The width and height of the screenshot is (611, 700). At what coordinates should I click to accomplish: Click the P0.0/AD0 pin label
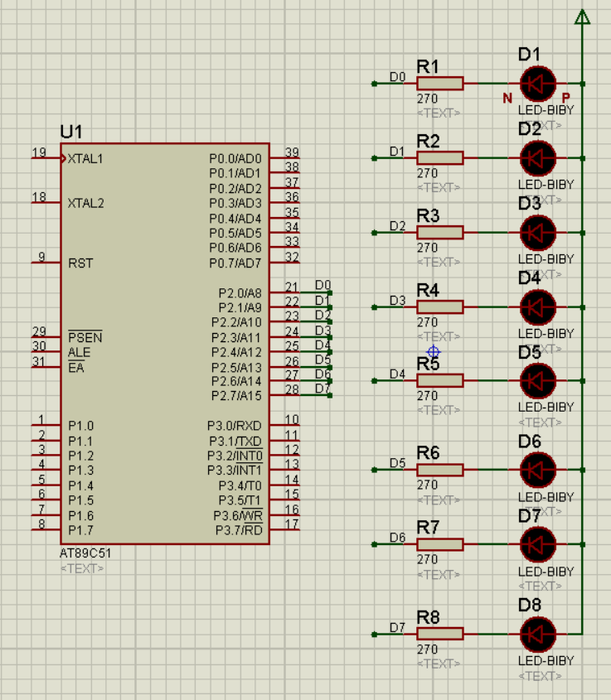click(x=235, y=158)
